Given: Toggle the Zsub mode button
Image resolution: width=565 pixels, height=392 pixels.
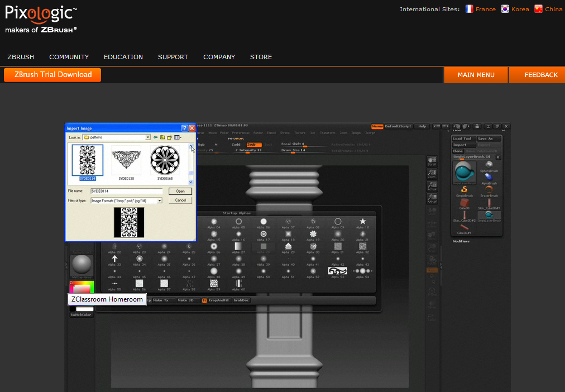Looking at the screenshot, I should 253,145.
